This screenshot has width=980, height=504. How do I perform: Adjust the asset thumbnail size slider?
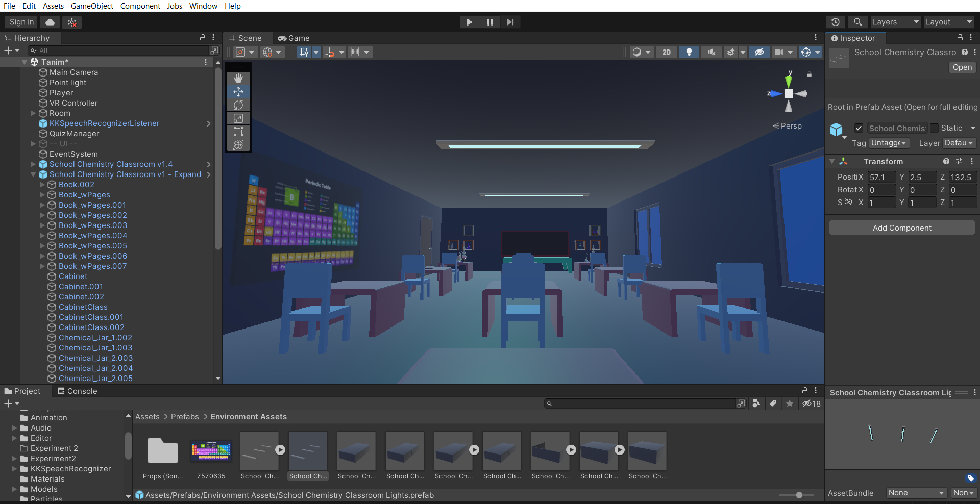point(799,495)
